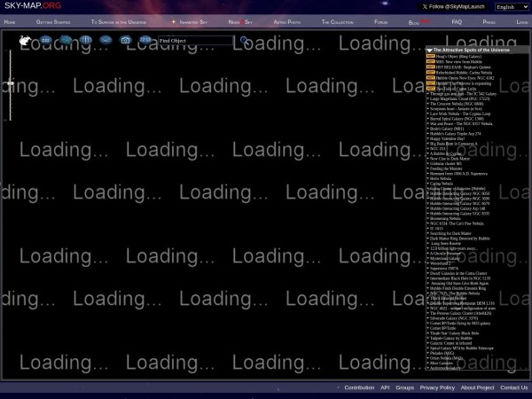The image size is (532, 399).
Task: Open the Getting Started menu item
Action: click(x=53, y=21)
